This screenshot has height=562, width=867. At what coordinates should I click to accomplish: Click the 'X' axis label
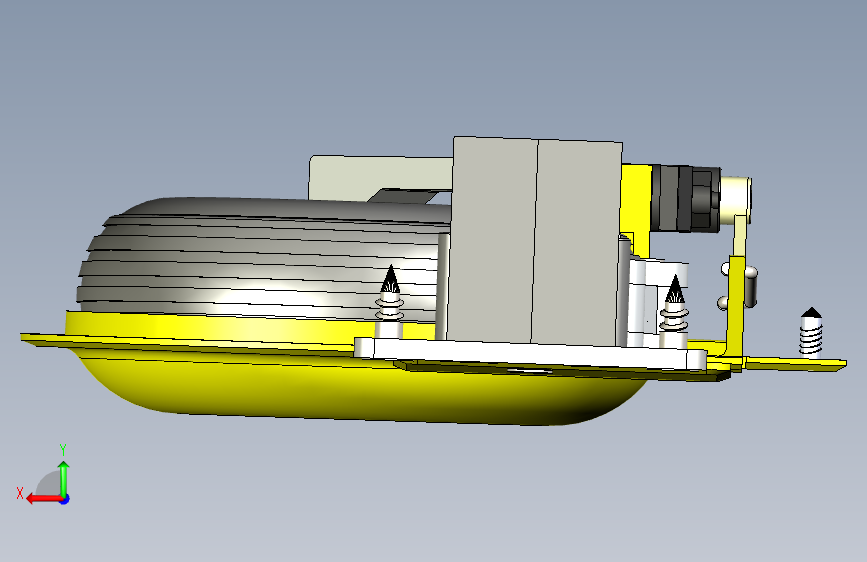click(x=20, y=493)
